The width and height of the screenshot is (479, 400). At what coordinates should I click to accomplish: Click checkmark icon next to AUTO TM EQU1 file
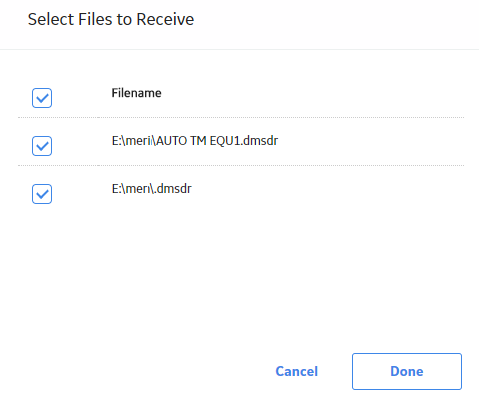(42, 146)
